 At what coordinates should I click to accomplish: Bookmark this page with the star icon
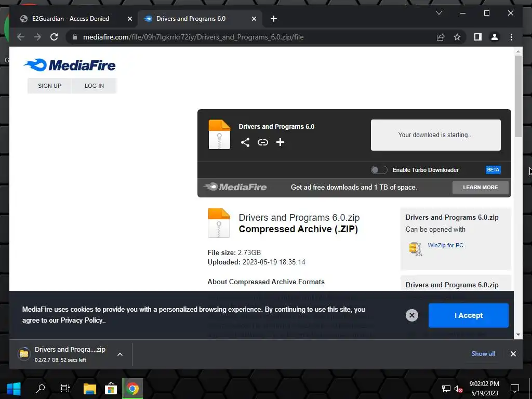coord(457,37)
